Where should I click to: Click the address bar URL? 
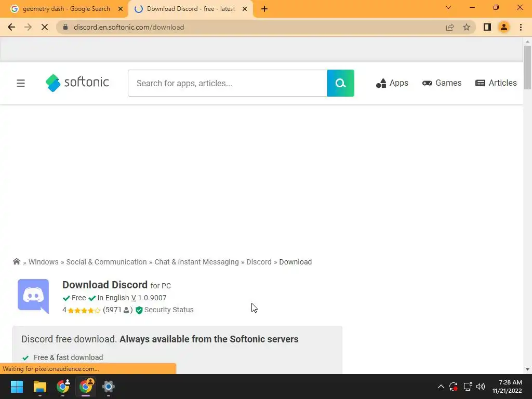tap(129, 27)
